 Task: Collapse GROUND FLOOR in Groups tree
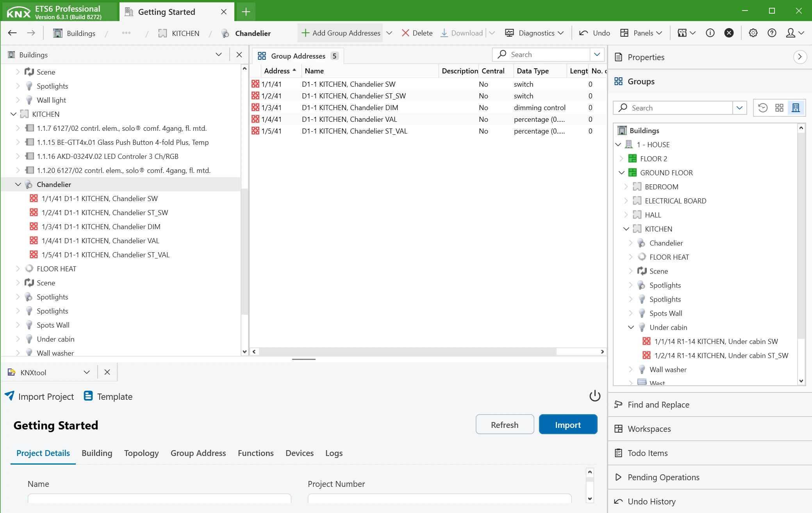621,173
